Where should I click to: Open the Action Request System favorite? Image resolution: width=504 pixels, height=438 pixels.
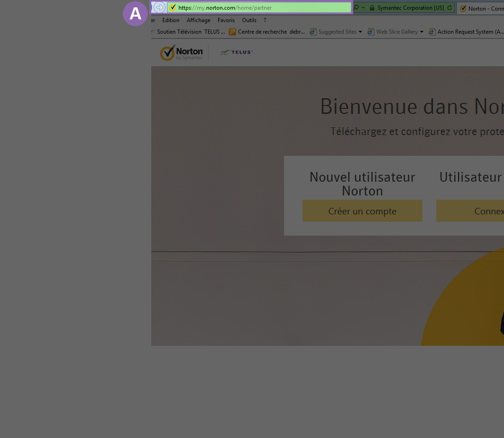(x=471, y=32)
